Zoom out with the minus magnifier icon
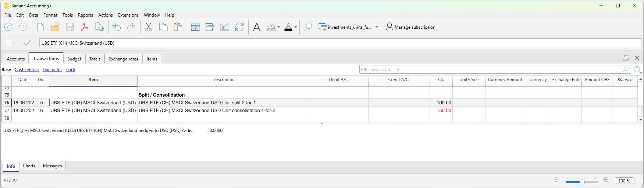This screenshot has width=644, height=188. [x=557, y=180]
